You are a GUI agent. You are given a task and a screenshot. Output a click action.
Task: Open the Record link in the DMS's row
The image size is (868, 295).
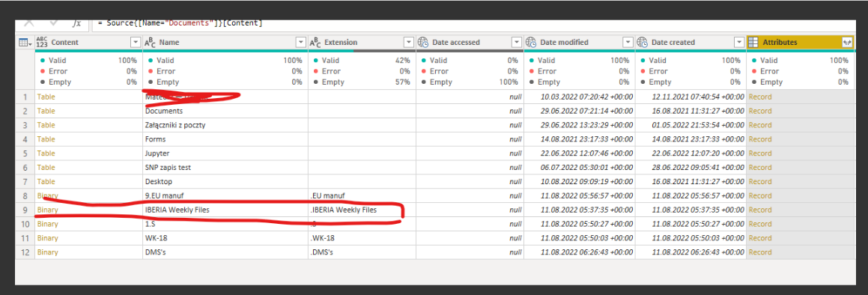click(x=760, y=252)
